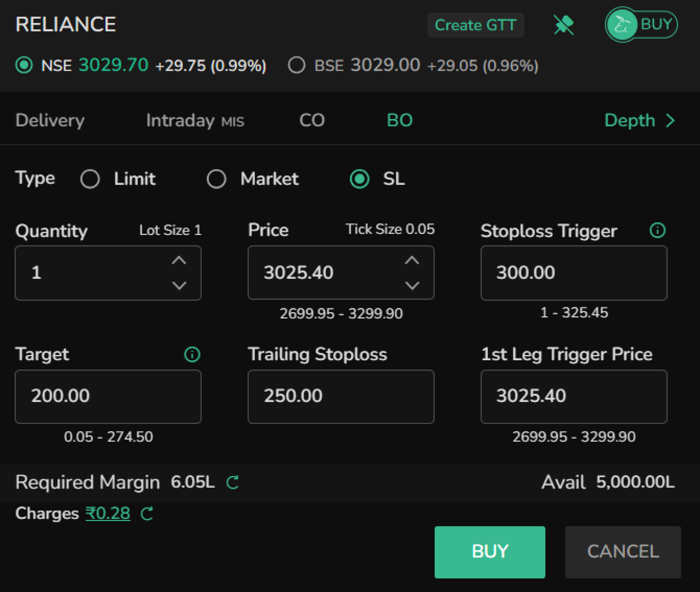Click the Avail 5,000.00L balance

coord(608,482)
